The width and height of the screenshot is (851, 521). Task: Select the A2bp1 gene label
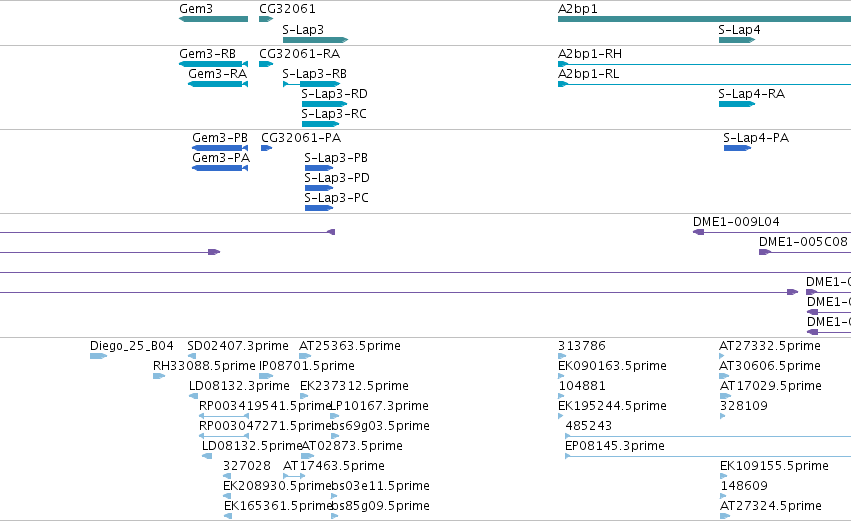(577, 9)
